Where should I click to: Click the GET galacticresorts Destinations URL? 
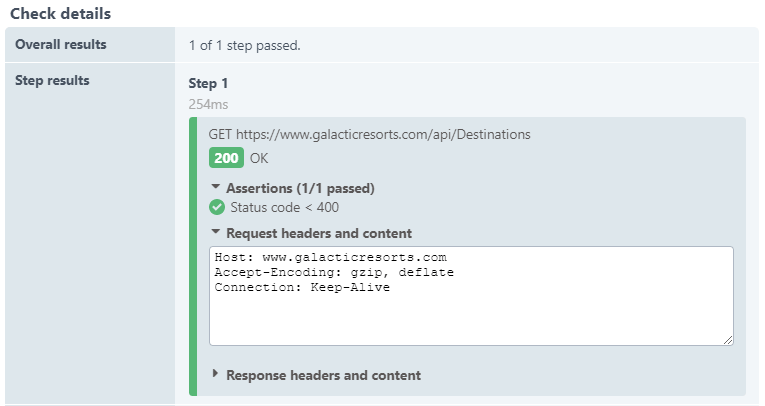[x=369, y=133]
